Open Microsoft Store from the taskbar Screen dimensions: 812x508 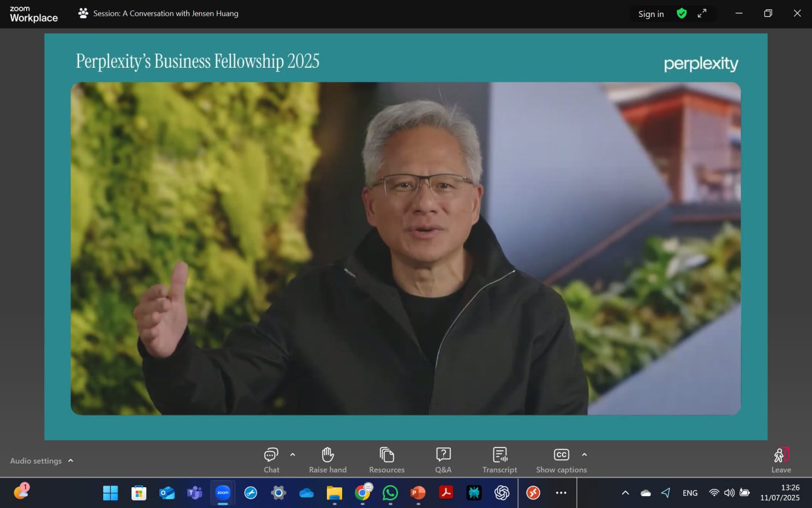pos(139,493)
